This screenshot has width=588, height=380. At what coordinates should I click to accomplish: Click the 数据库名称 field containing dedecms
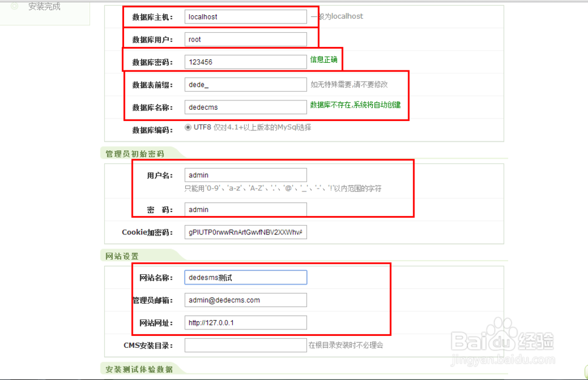coord(245,107)
